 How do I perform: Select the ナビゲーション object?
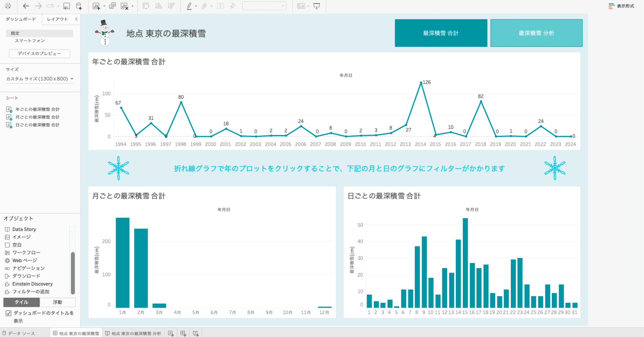click(25, 268)
